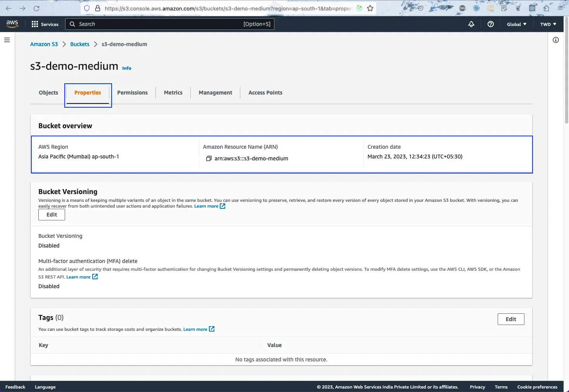
Task: Open the puzzle-piece extensions menu
Action: click(x=546, y=8)
